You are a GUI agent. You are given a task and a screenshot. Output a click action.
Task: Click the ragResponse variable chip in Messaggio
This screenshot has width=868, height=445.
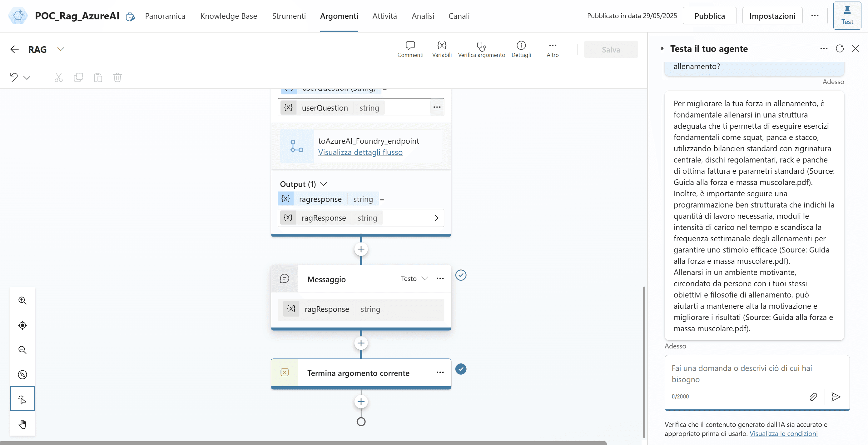coord(333,309)
